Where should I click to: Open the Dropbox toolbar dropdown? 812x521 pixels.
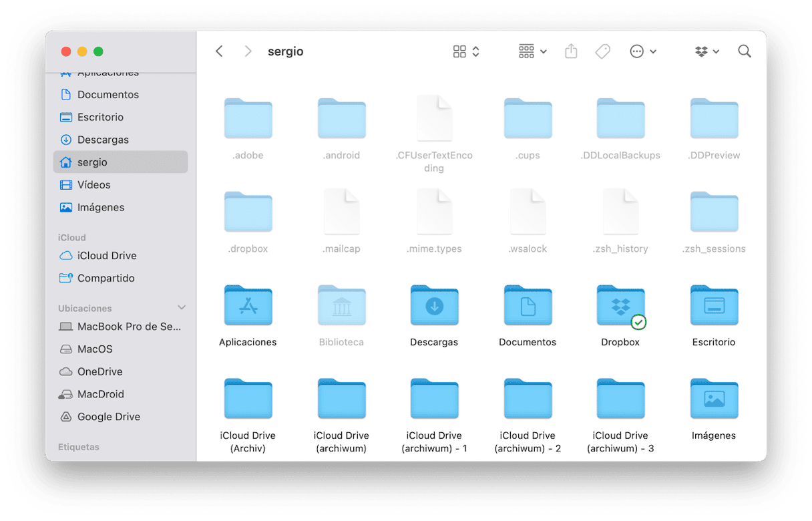click(707, 51)
